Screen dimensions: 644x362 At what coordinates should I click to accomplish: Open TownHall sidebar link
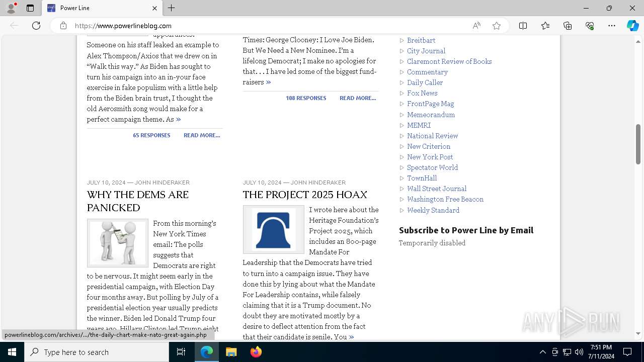(x=422, y=178)
